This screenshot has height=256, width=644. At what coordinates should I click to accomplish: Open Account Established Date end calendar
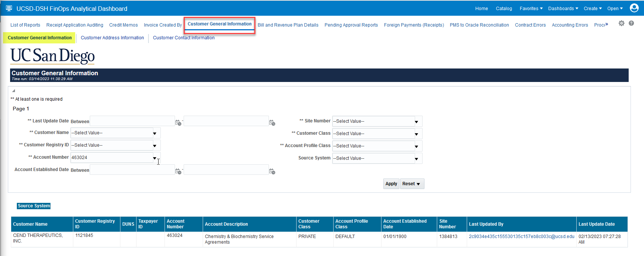(x=272, y=171)
